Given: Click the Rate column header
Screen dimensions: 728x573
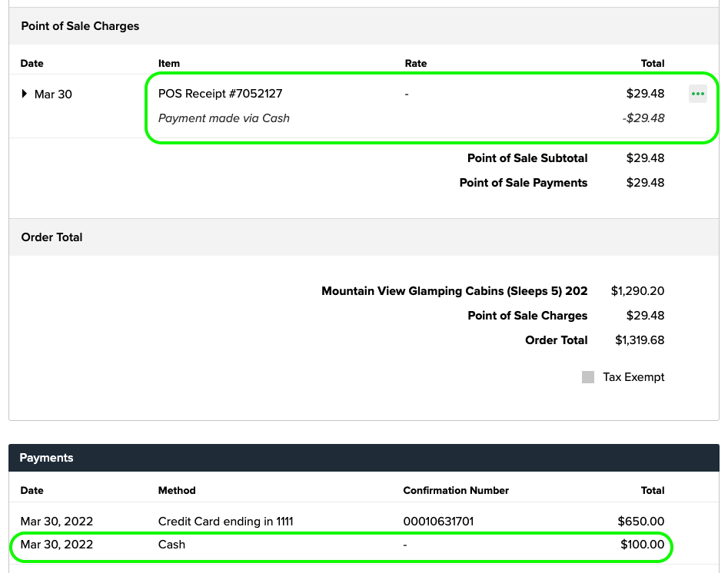Looking at the screenshot, I should tap(415, 63).
